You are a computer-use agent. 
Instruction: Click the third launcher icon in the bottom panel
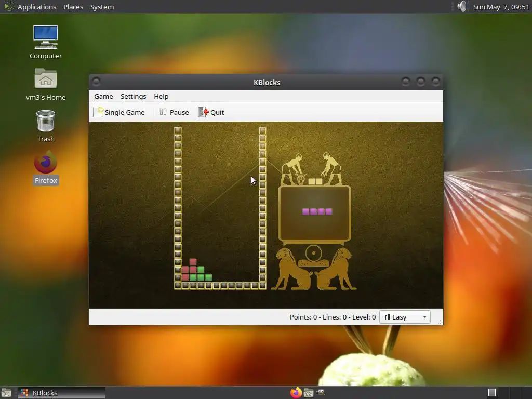tap(321, 393)
